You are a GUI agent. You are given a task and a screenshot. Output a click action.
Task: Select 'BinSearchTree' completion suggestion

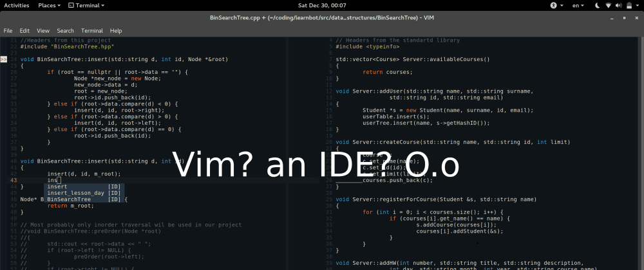(x=84, y=199)
